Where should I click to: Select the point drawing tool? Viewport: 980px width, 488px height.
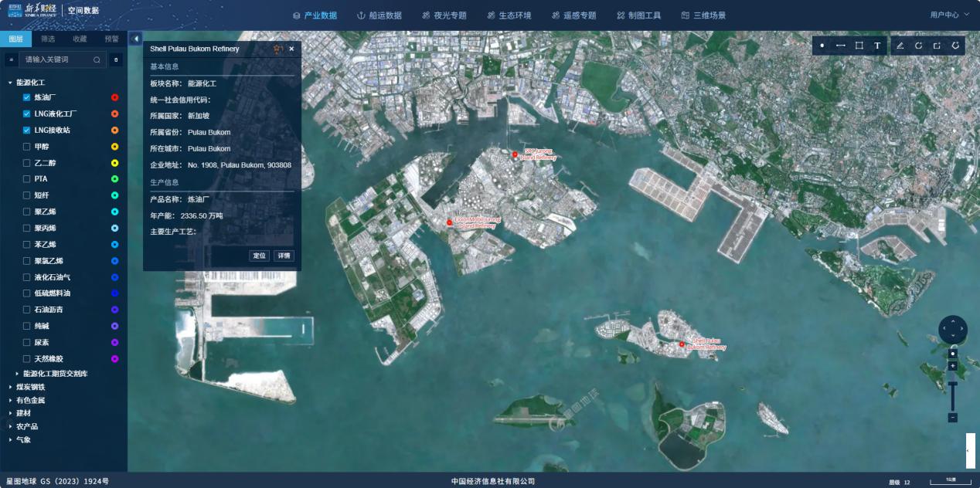pos(822,46)
